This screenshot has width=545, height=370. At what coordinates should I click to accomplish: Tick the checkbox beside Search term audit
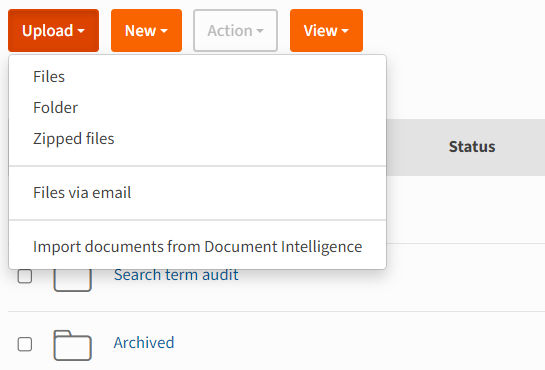25,276
